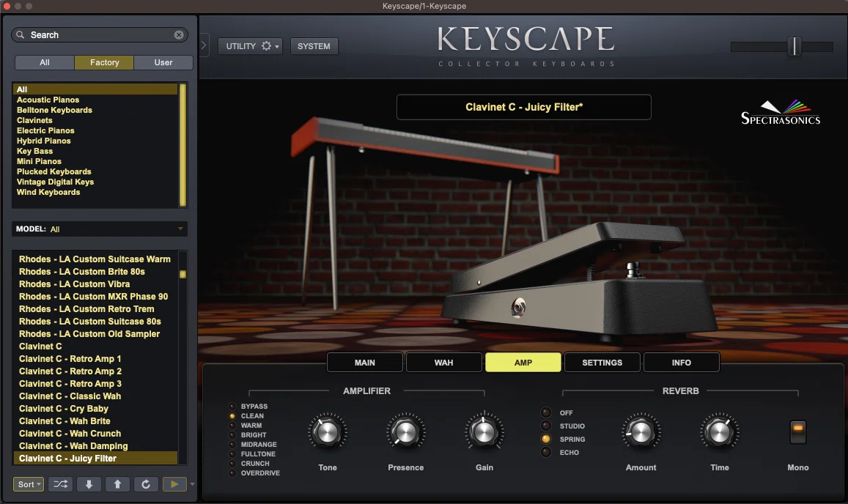Load patch Clavinet C - Wah Crunch
The image size is (848, 504).
point(70,433)
